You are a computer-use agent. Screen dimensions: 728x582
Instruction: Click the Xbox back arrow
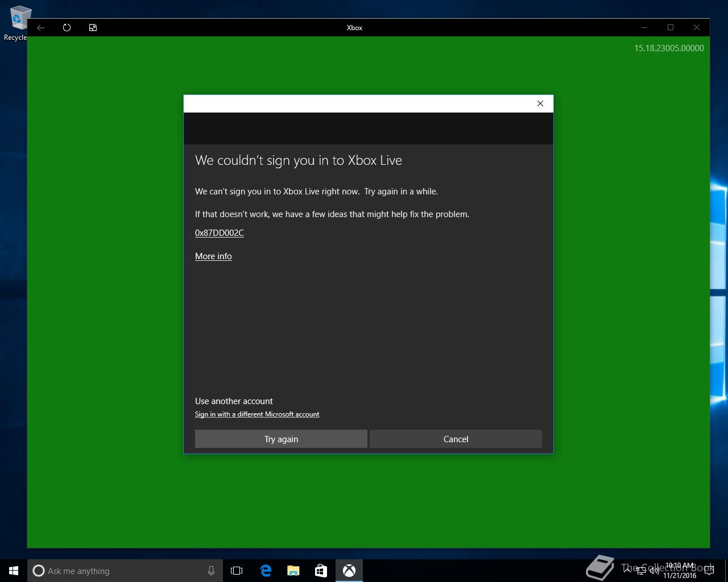(x=41, y=27)
